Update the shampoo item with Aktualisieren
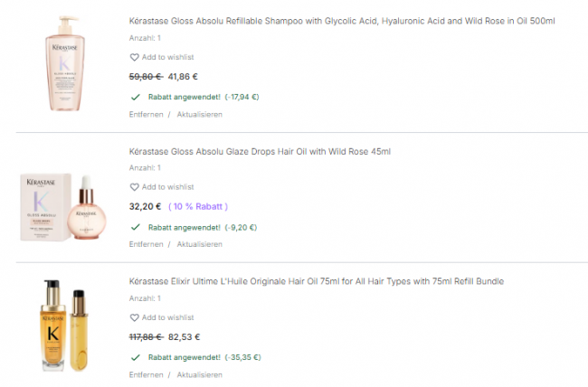Viewport: 588px width, 387px height. click(x=199, y=115)
